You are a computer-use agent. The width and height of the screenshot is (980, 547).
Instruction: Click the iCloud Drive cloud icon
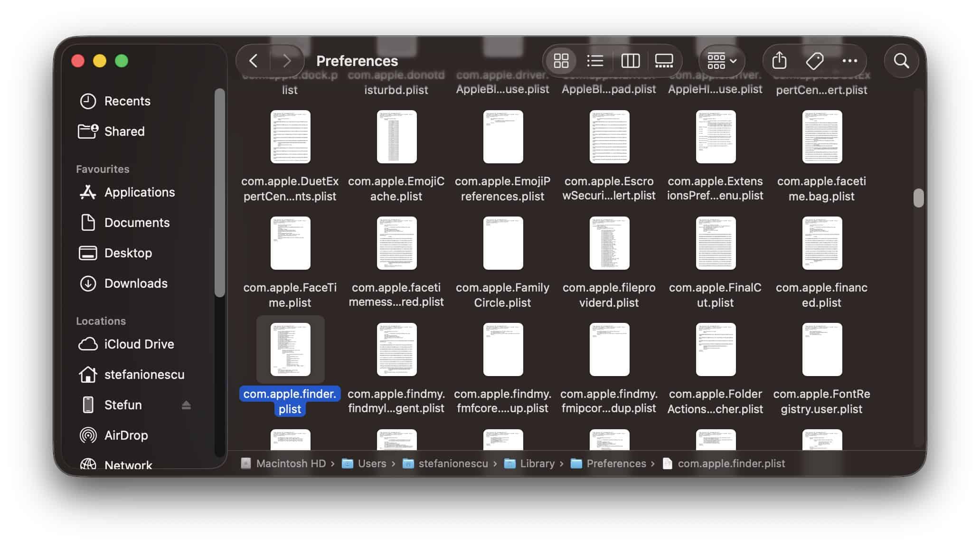pyautogui.click(x=88, y=344)
